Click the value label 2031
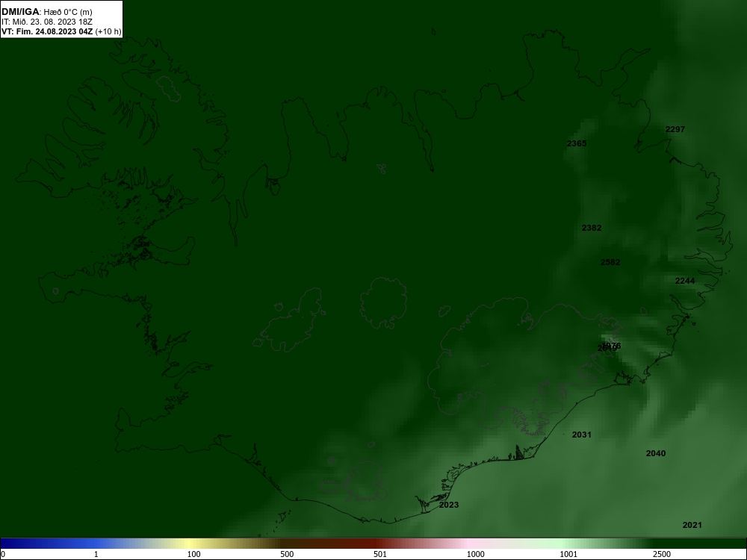 tap(581, 435)
